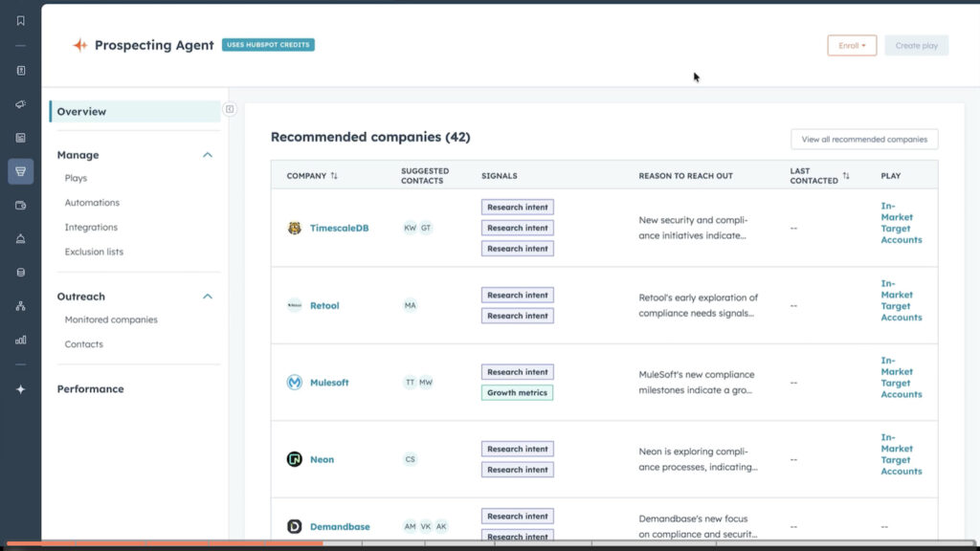This screenshot has height=551, width=980.
Task: Open the TimescaleDB company link
Action: [x=340, y=228]
